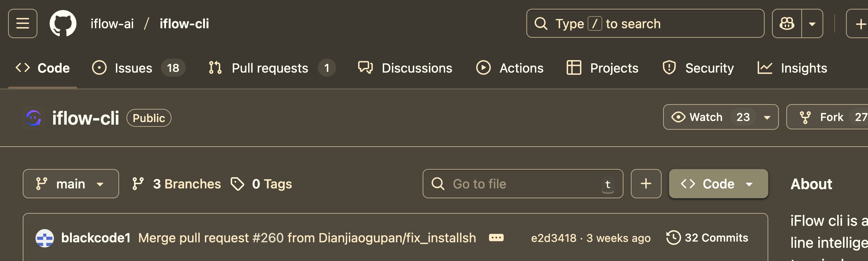The width and height of the screenshot is (868, 261).
Task: Expand the main branch selector
Action: [71, 184]
